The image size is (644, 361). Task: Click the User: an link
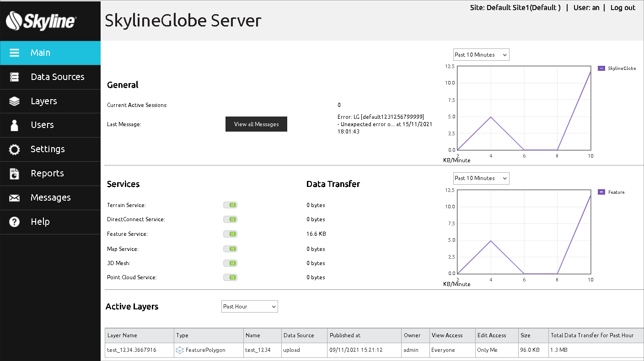click(586, 8)
